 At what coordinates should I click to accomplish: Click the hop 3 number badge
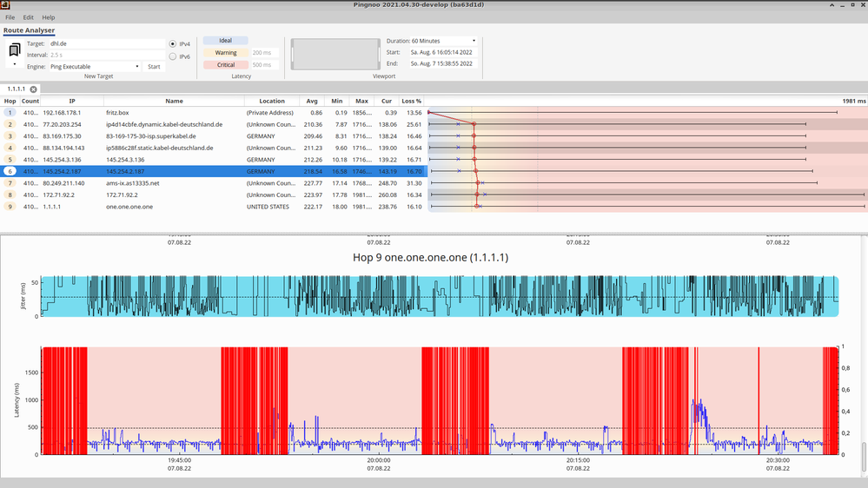pyautogui.click(x=10, y=136)
